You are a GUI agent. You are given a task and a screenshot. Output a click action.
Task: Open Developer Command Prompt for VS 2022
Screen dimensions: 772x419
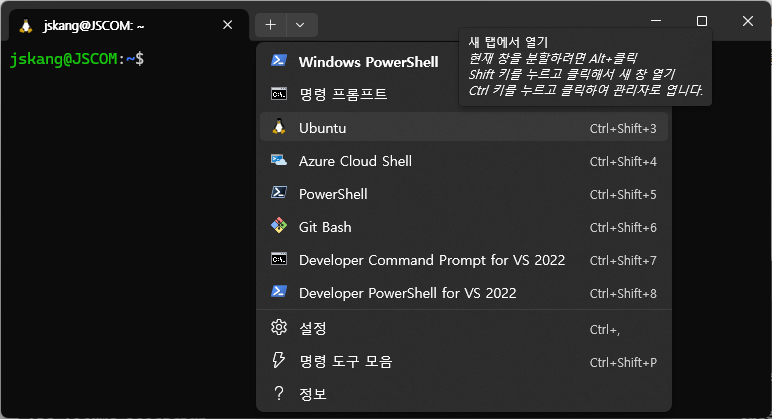(x=464, y=259)
